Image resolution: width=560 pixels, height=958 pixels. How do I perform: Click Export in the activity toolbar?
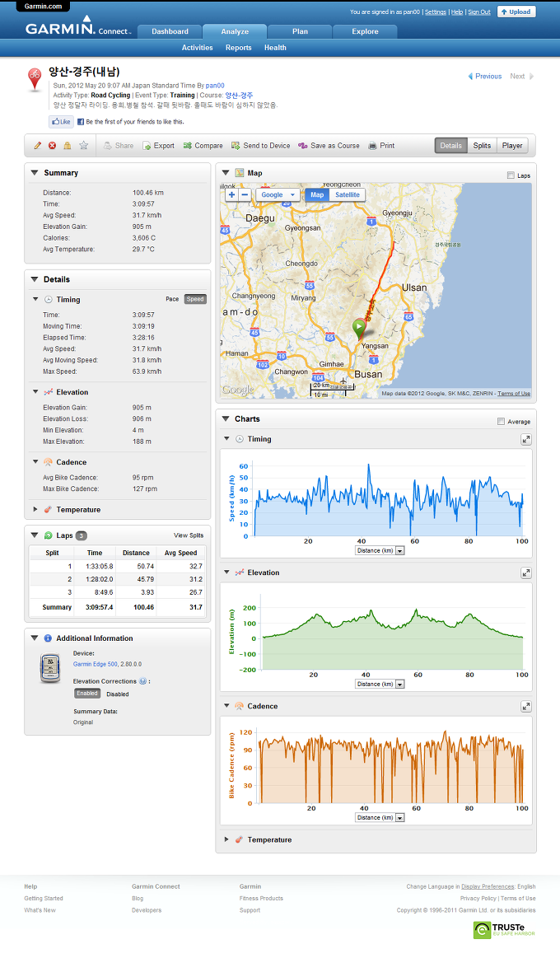(x=159, y=146)
